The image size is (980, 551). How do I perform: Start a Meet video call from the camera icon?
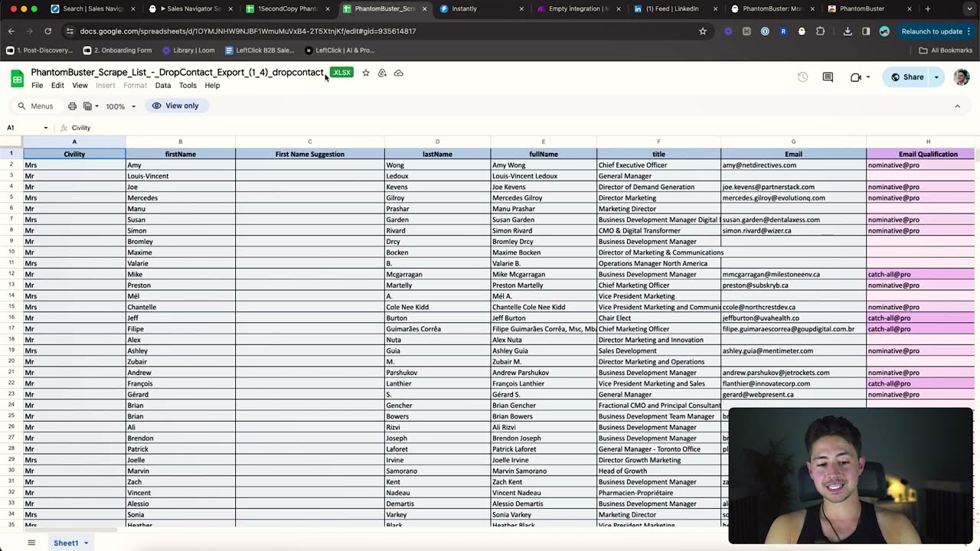[x=855, y=77]
